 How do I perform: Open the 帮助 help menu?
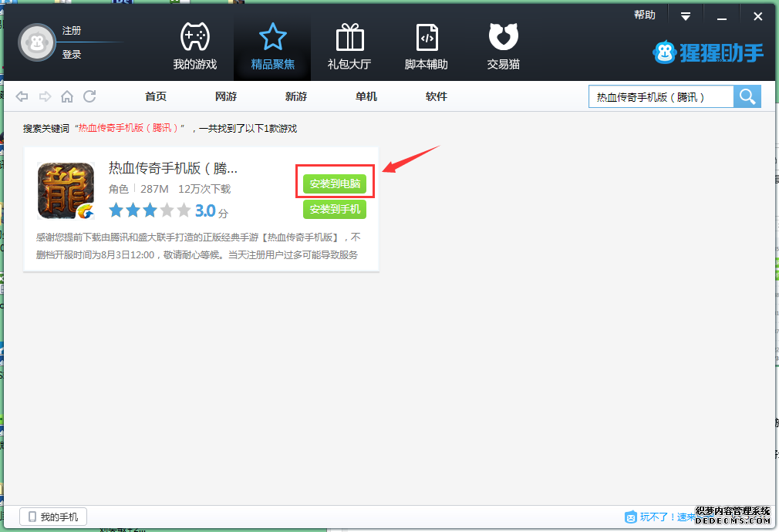(x=644, y=15)
